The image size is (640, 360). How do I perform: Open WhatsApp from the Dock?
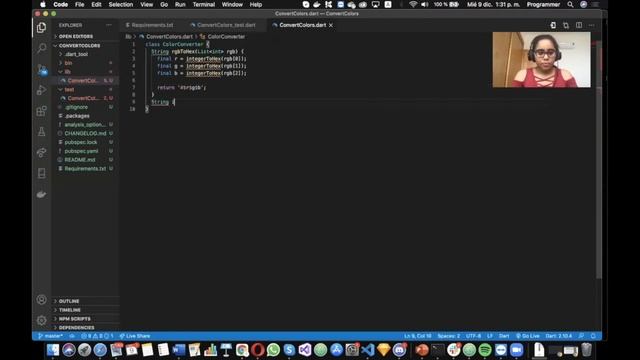(273, 350)
